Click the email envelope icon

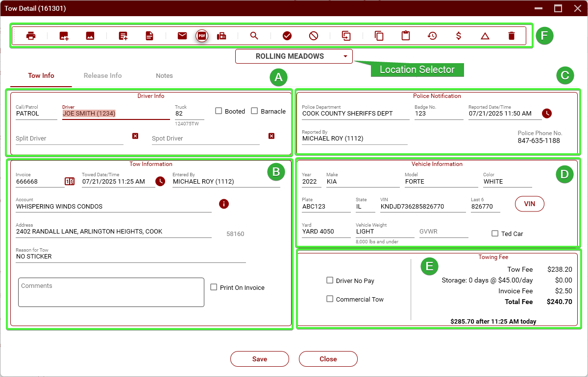coord(182,36)
